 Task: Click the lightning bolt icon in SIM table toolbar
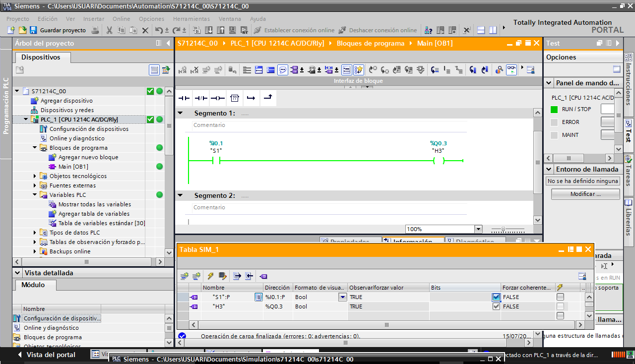click(211, 276)
